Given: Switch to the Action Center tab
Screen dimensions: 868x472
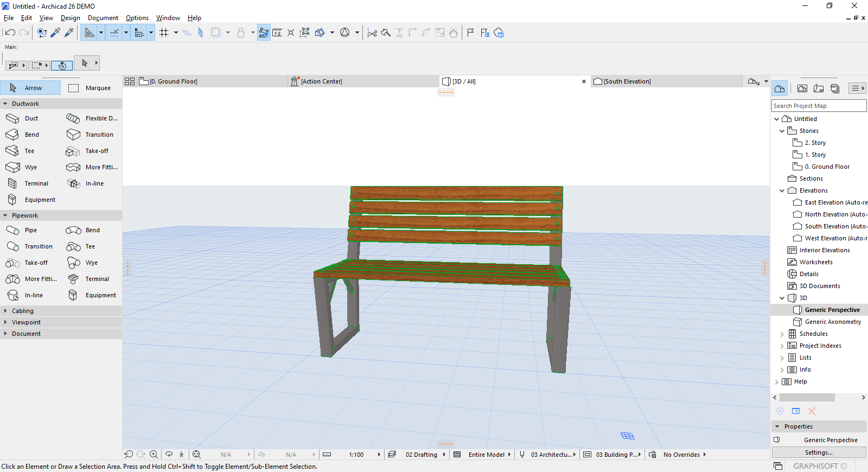Looking at the screenshot, I should 363,81.
